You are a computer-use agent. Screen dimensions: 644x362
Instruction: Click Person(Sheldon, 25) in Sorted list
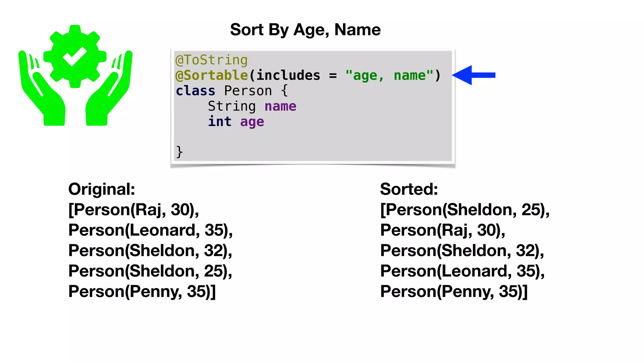click(465, 210)
